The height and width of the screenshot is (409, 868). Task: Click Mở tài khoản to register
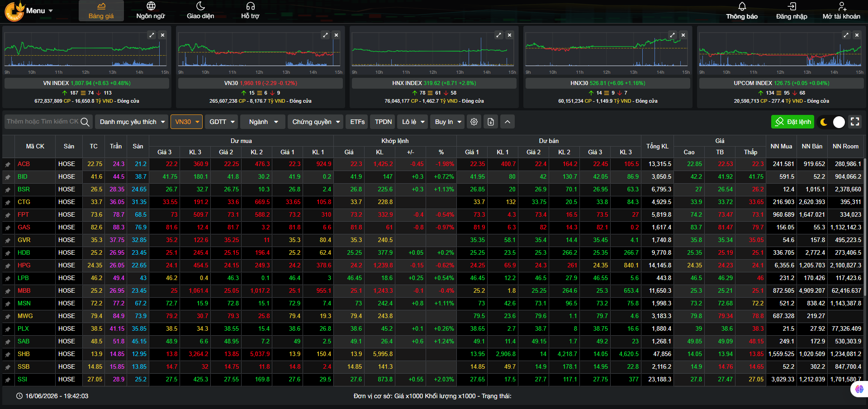(841, 11)
